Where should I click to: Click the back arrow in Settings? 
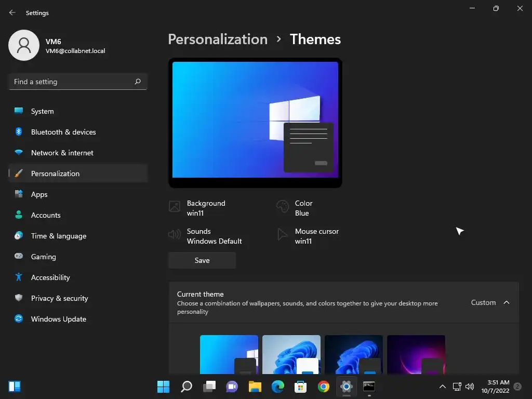[12, 12]
